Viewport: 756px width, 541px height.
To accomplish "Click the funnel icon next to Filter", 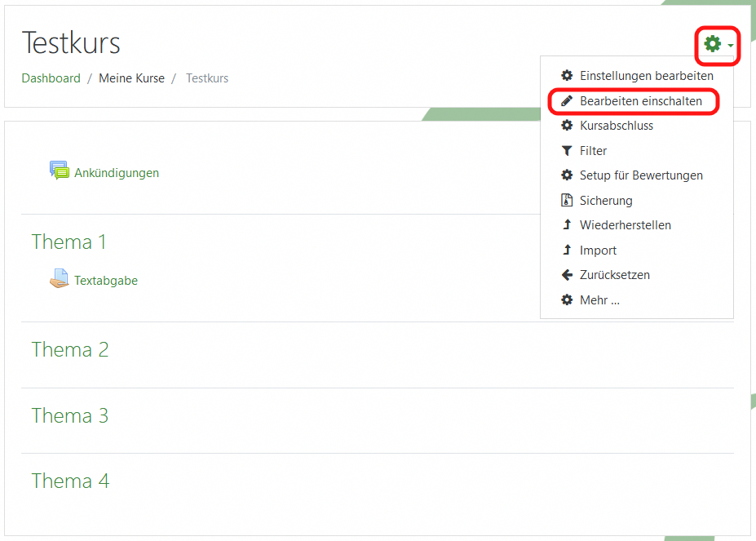I will (567, 151).
